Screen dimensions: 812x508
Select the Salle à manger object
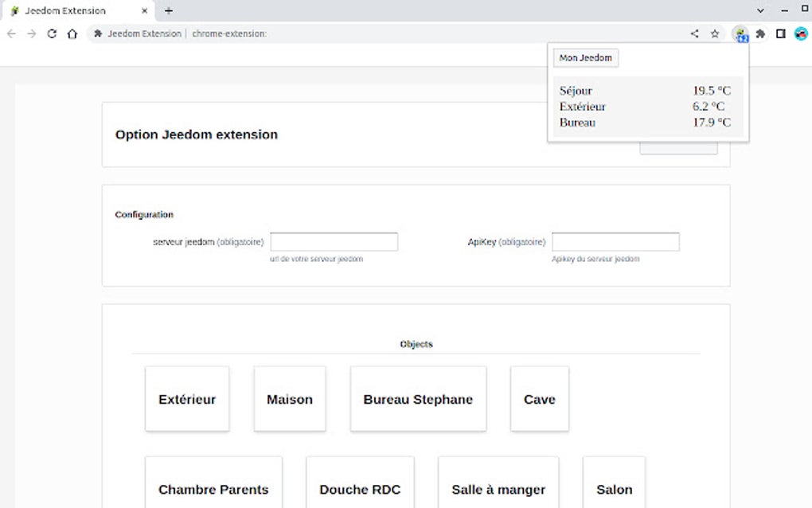click(x=498, y=489)
